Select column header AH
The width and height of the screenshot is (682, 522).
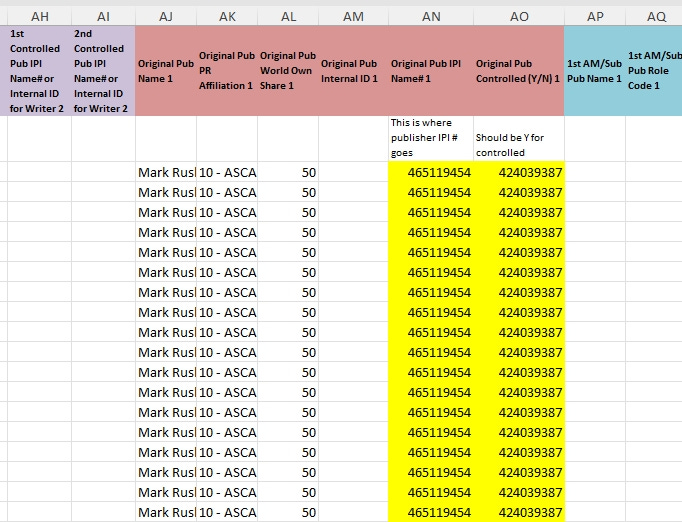[x=40, y=17]
